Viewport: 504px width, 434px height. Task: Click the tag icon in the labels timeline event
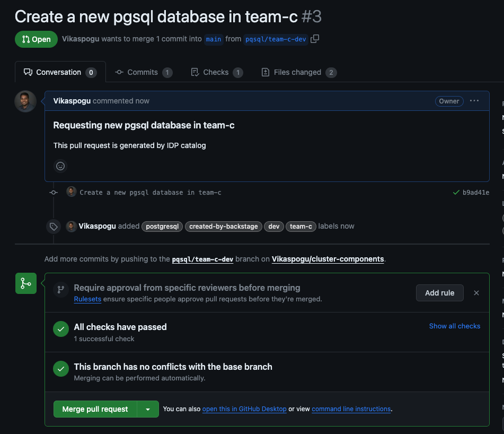54,227
